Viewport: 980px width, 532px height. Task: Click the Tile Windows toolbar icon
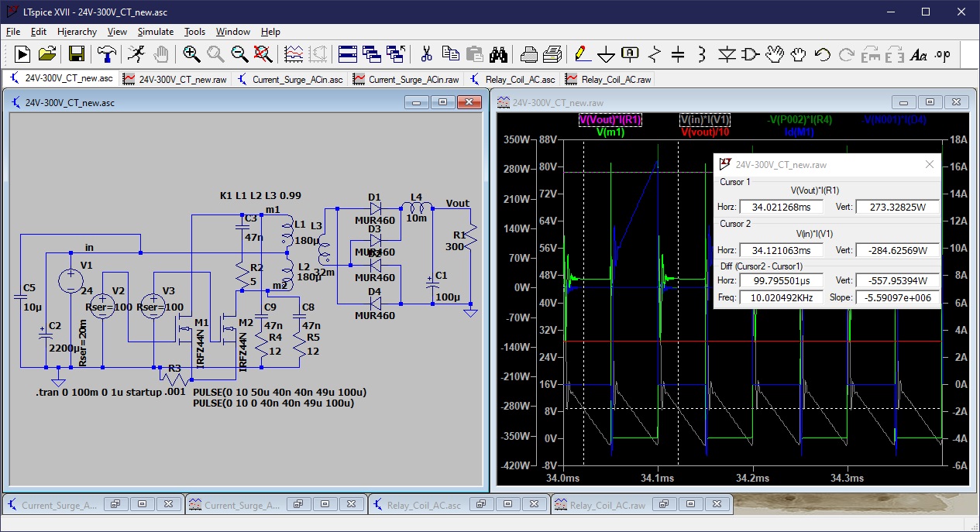[347, 54]
